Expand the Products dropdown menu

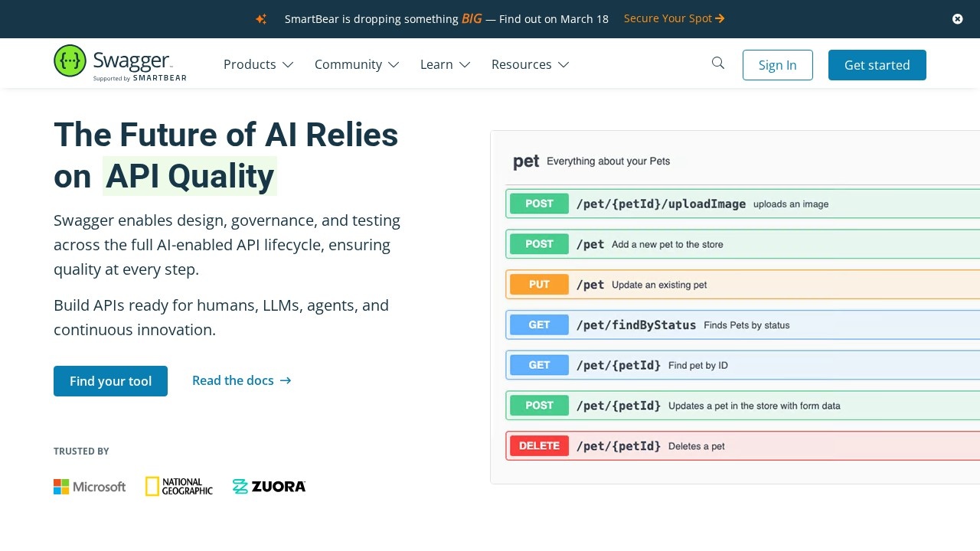coord(258,65)
